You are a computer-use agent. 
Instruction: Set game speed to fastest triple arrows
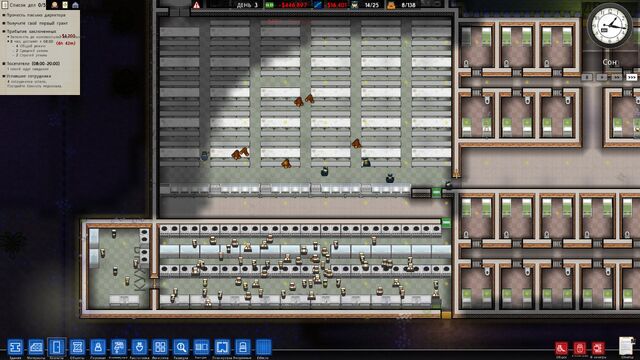pos(631,77)
